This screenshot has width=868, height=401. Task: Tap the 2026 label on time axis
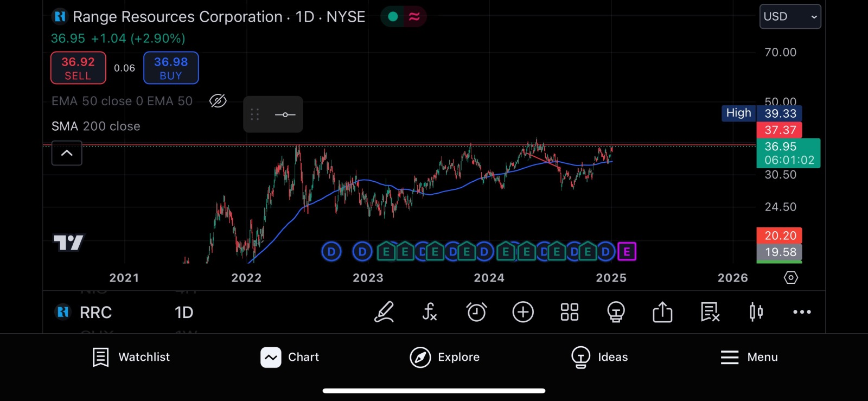pos(733,278)
